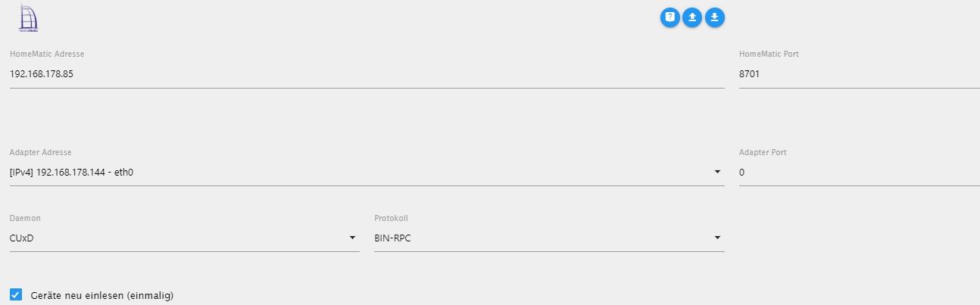980x305 pixels.
Task: Toggle the 'Geräte neu einlesen (einmalig)' checkbox
Action: pos(16,294)
